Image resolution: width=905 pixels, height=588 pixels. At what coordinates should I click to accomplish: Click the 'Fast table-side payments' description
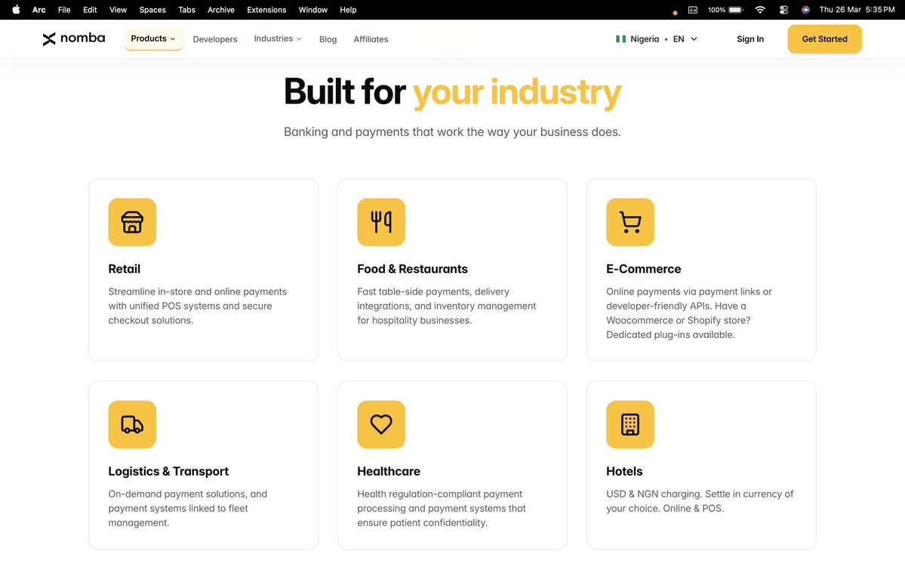click(447, 306)
